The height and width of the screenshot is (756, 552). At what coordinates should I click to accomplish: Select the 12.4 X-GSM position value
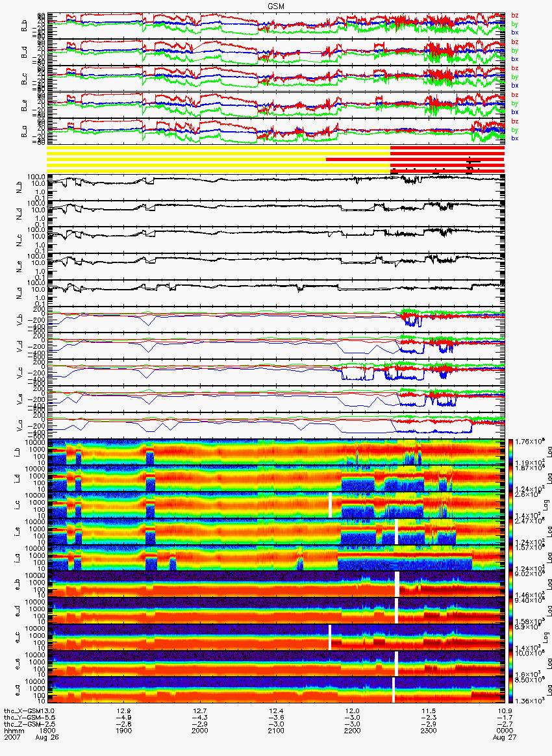(x=276, y=711)
